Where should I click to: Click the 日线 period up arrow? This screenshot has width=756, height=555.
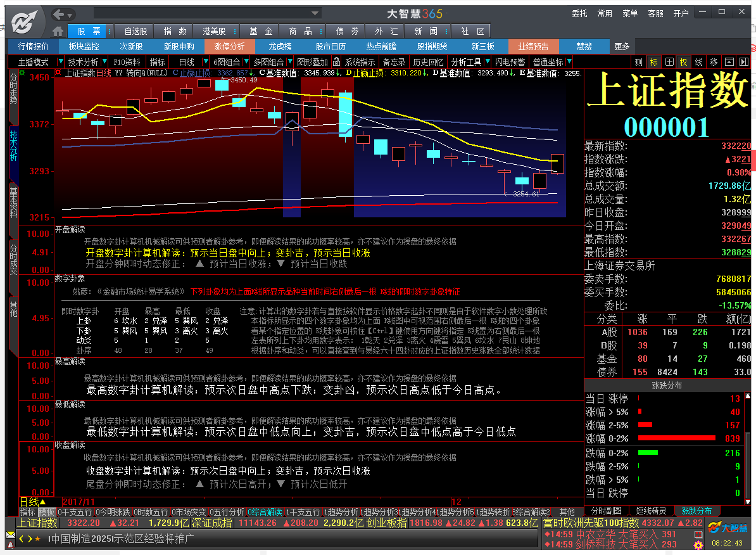point(43,502)
